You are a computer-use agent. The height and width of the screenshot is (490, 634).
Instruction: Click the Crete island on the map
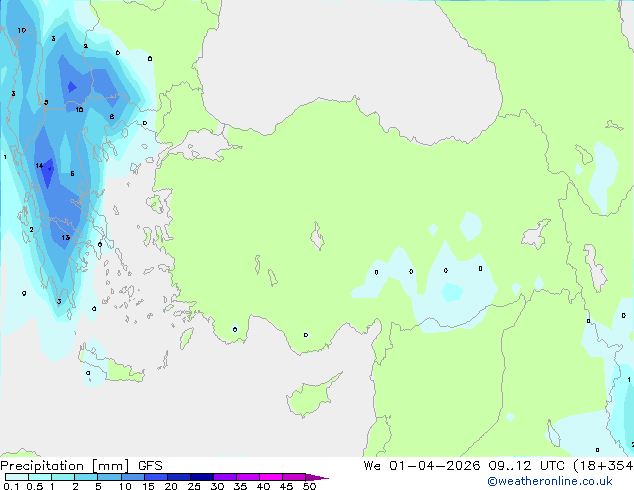pyautogui.click(x=111, y=364)
